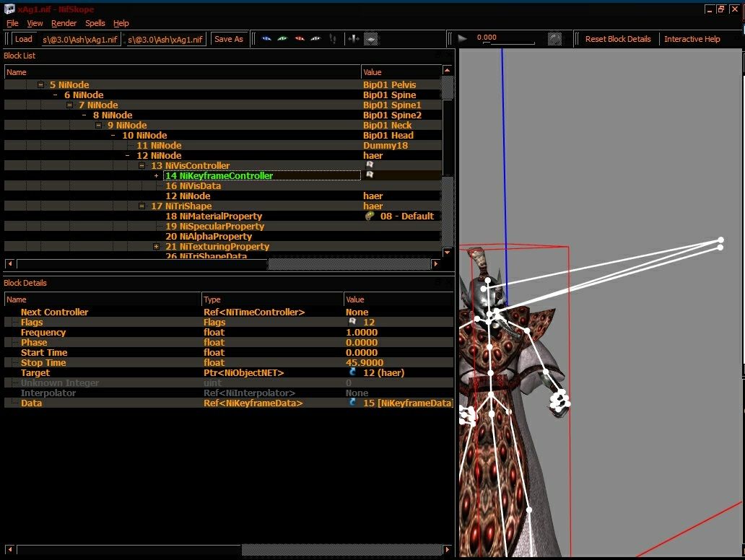Click the Block List Value column header

click(x=401, y=72)
